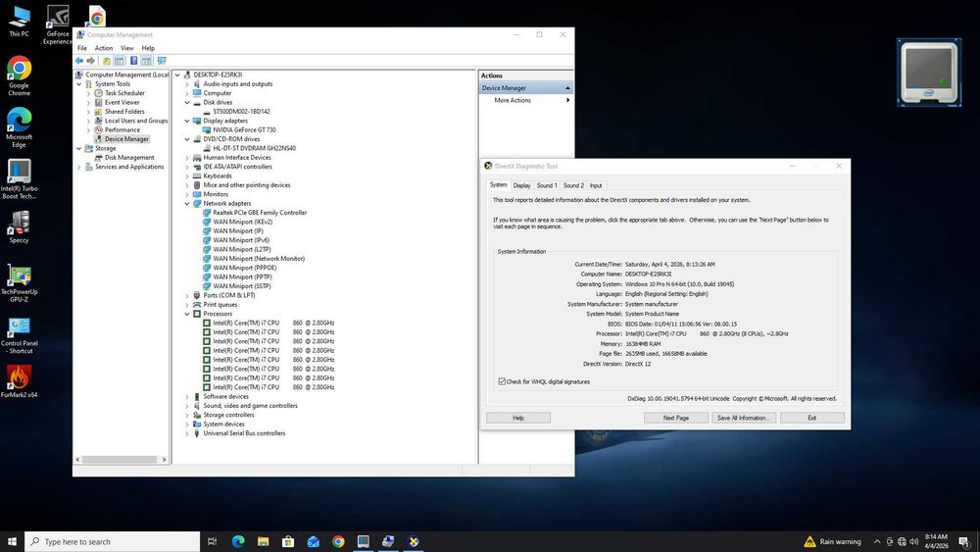Screen dimensions: 980x552
Task: Click the Up one level folder toolbar icon
Action: pos(106,61)
